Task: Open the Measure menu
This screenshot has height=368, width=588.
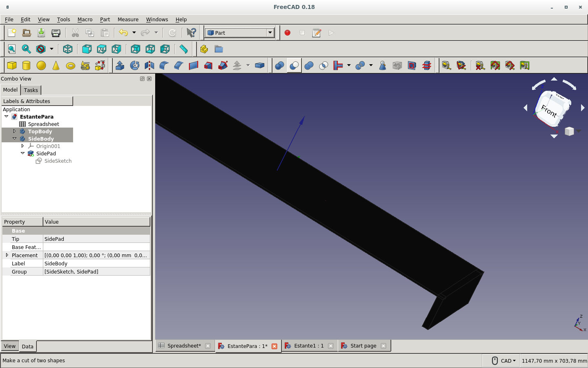Action: coord(128,19)
